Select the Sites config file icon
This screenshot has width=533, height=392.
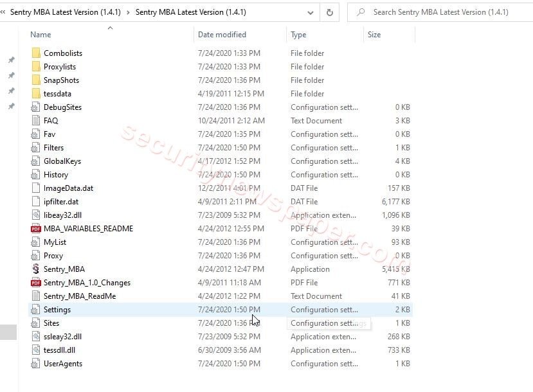click(x=36, y=323)
